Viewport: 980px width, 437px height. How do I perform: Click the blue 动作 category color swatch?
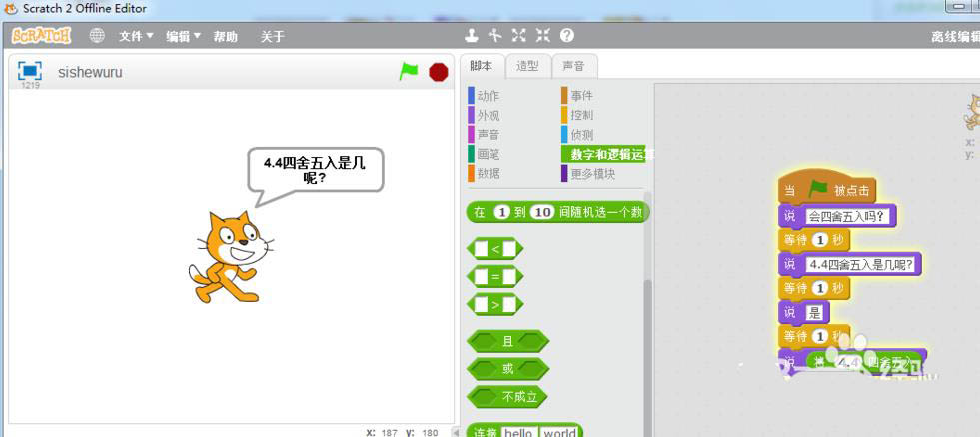(x=471, y=96)
